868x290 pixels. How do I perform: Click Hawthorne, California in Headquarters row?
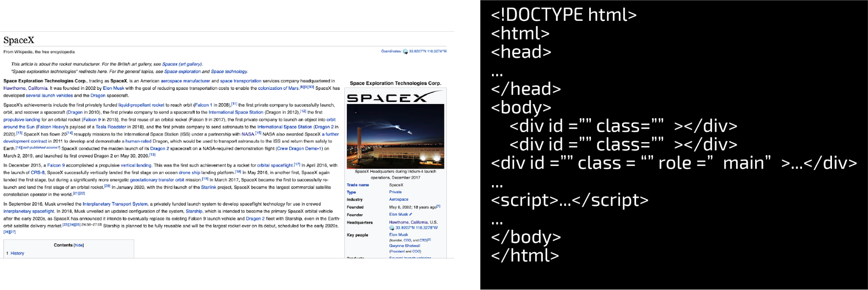click(409, 222)
